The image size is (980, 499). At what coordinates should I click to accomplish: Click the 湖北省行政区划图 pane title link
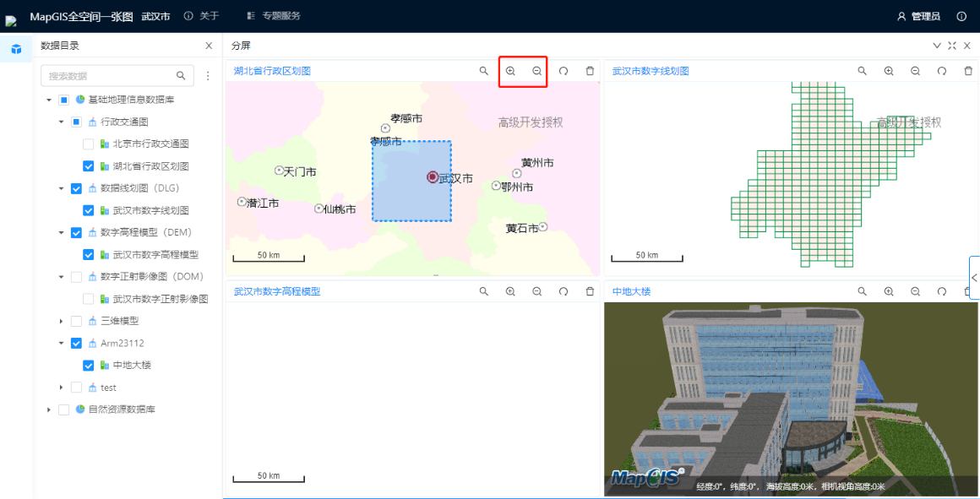pos(272,71)
